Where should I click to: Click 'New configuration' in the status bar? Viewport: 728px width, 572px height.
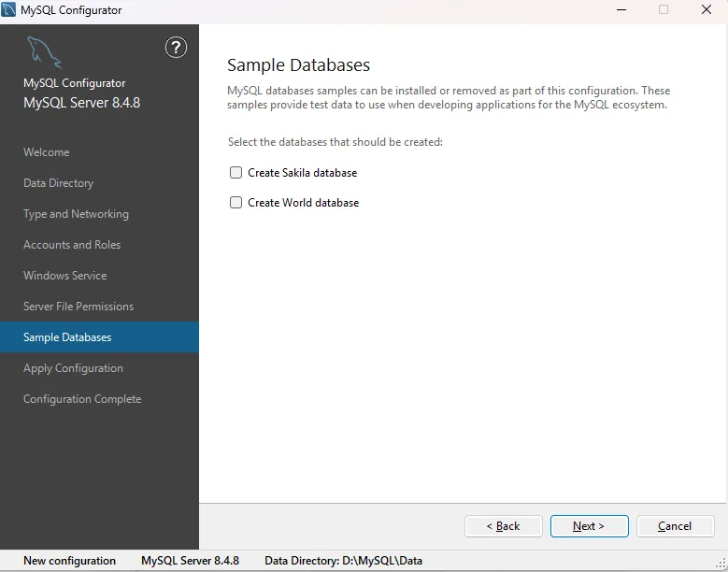pyautogui.click(x=70, y=561)
